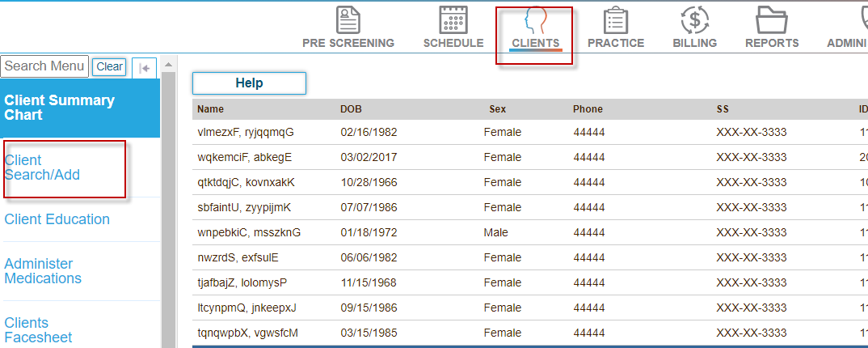The height and width of the screenshot is (348, 868).
Task: Open the Schedule calendar icon
Action: pos(453,20)
